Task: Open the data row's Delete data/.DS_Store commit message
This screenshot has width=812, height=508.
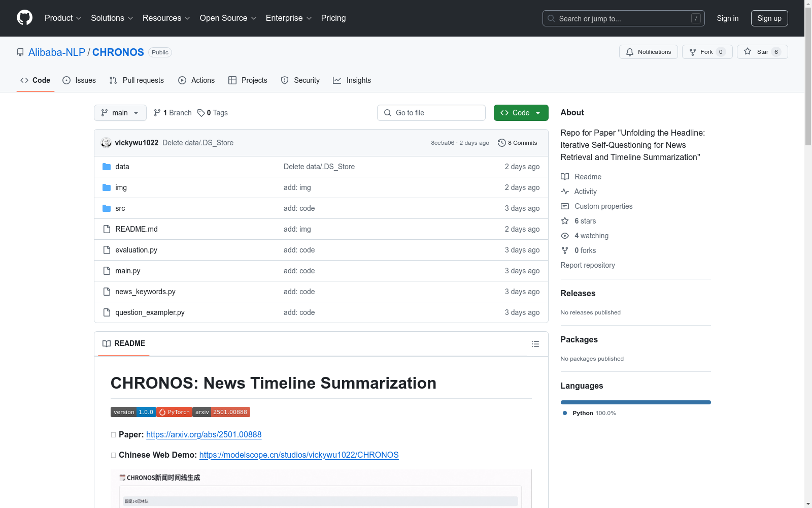Action: pos(319,167)
